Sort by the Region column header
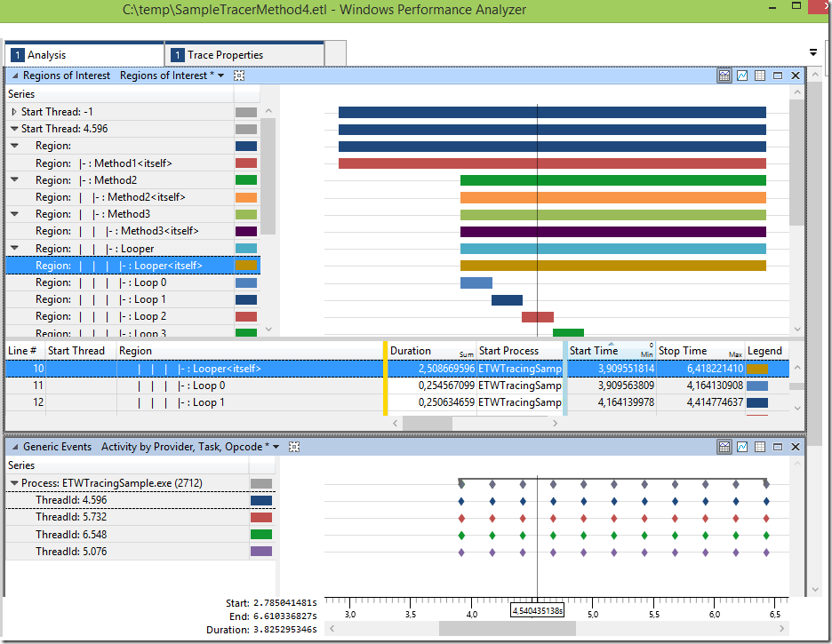832x644 pixels. point(250,351)
